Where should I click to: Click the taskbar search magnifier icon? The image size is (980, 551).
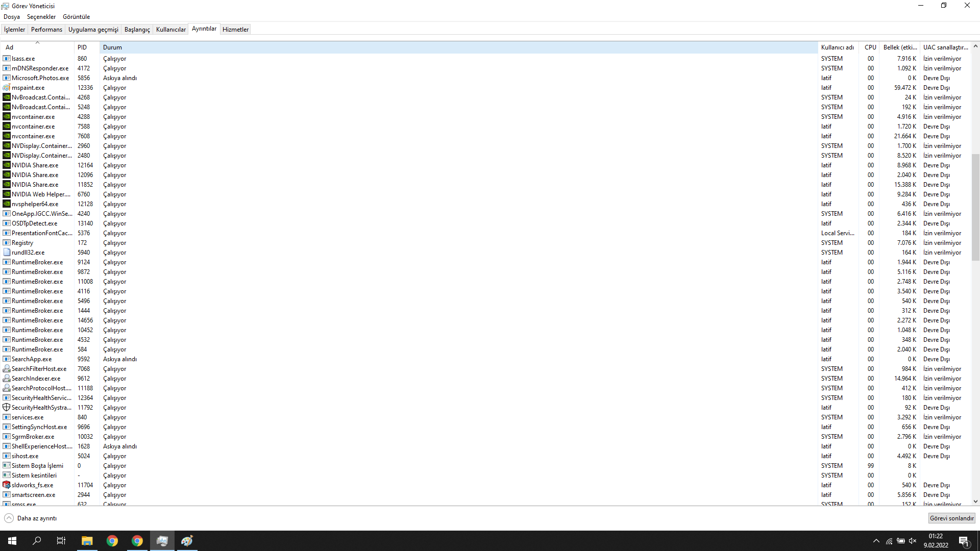pyautogui.click(x=37, y=541)
